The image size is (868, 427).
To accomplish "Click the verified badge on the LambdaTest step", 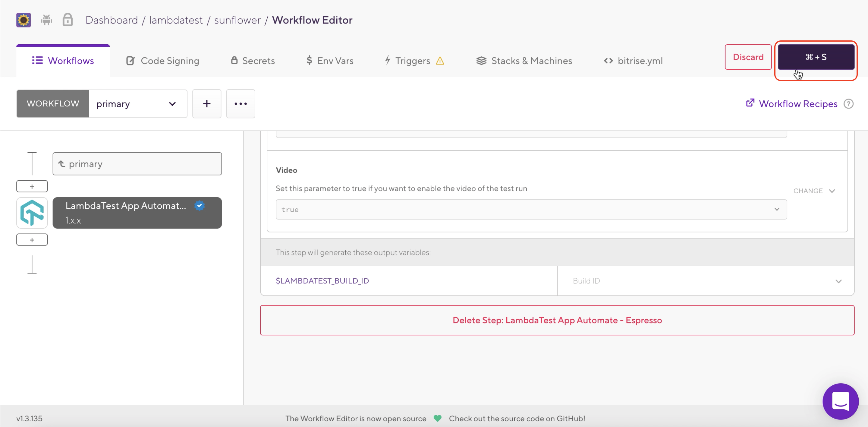I will click(200, 206).
